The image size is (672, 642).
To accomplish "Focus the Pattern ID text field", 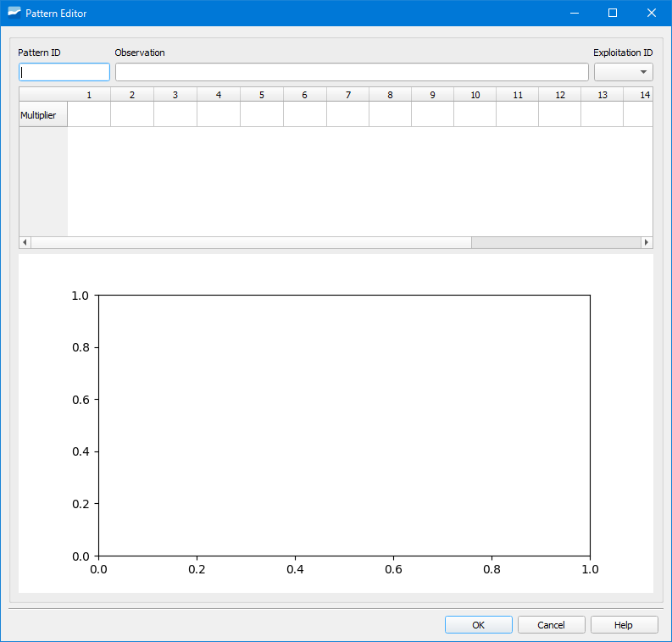I will [x=64, y=72].
